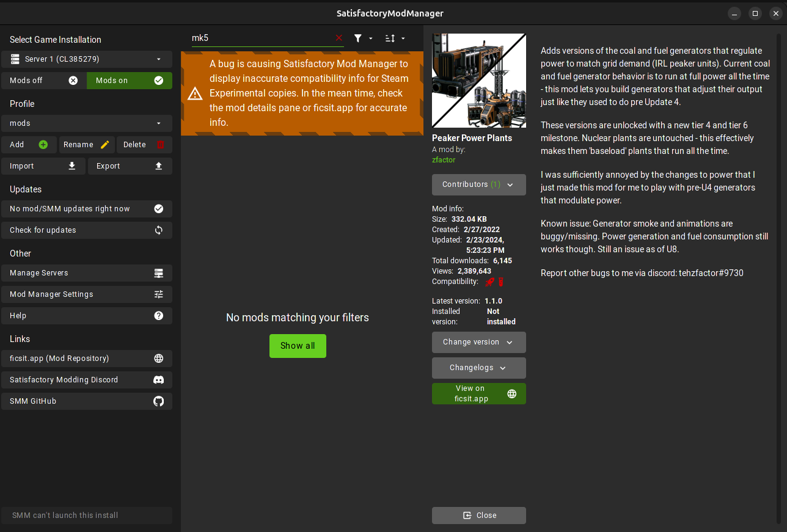787x532 pixels.
Task: Click the Mod Manager Settings sliders icon
Action: point(159,294)
